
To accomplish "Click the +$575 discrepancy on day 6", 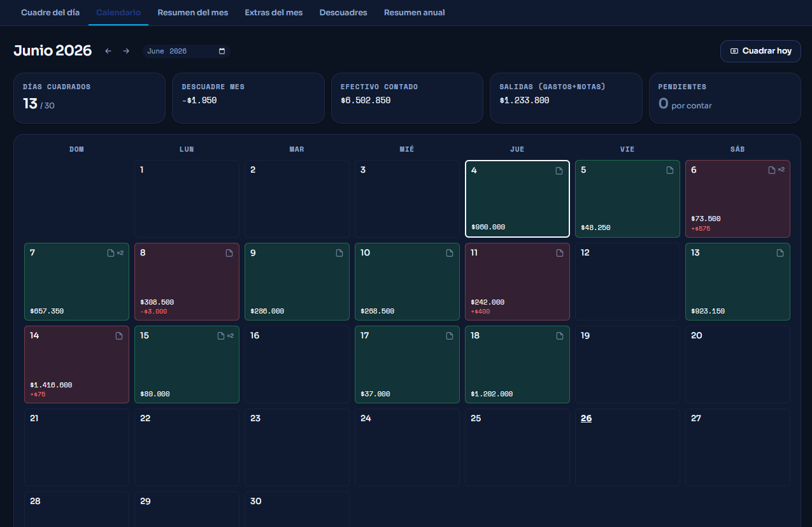I will pos(701,228).
